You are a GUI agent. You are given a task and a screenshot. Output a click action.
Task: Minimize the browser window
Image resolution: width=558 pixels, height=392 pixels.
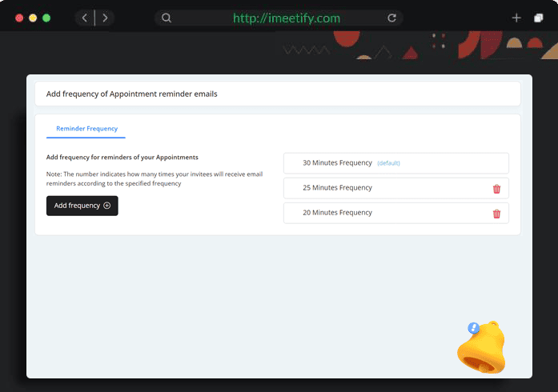pyautogui.click(x=33, y=18)
